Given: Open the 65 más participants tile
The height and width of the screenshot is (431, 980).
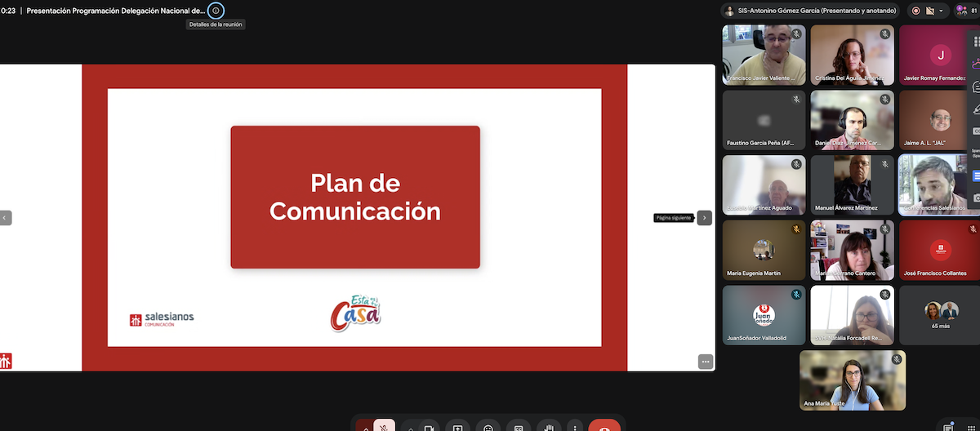Looking at the screenshot, I should (939, 315).
